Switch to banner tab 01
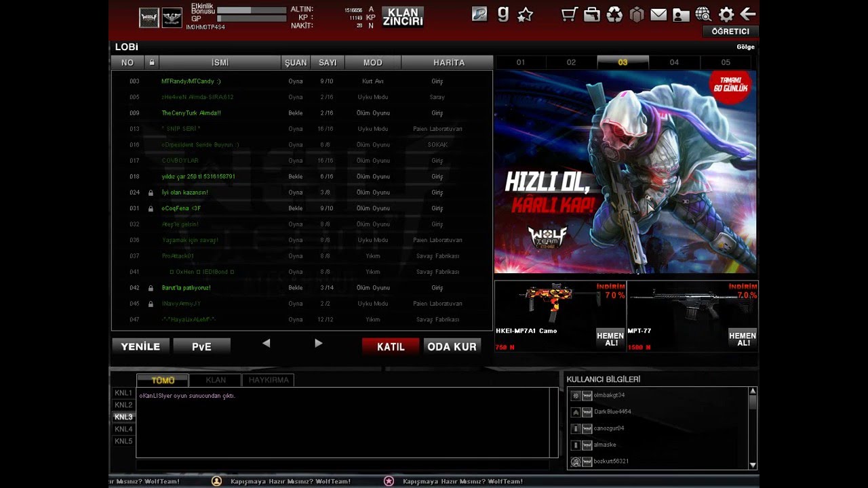This screenshot has width=868, height=488. click(520, 62)
